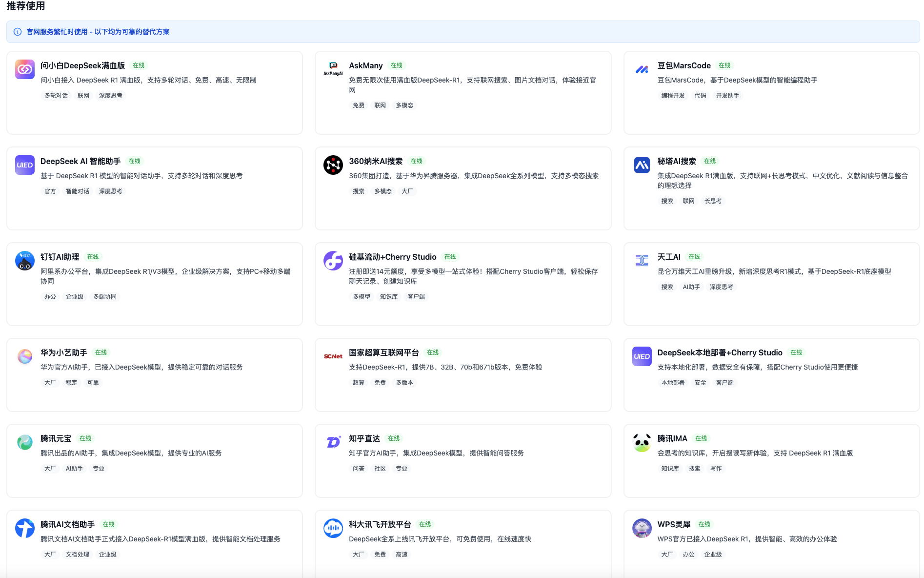
Task: Open the 国家超算互联网平台 title link
Action: pos(384,352)
